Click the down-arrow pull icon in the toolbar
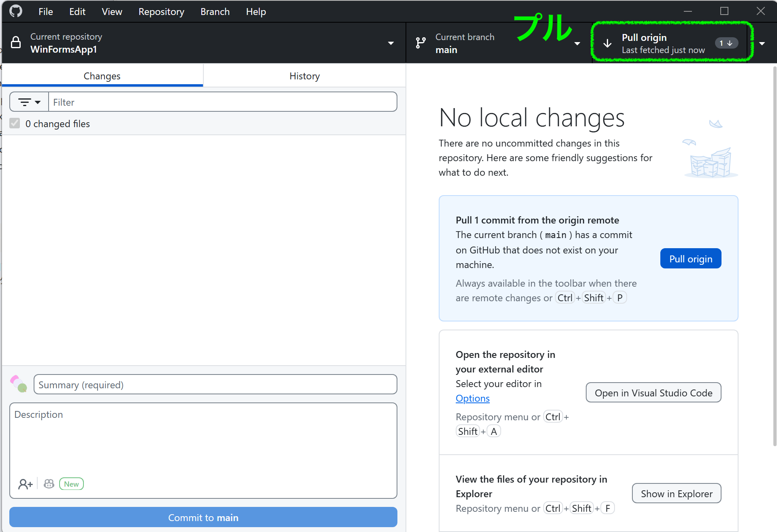777x532 pixels. (x=607, y=43)
